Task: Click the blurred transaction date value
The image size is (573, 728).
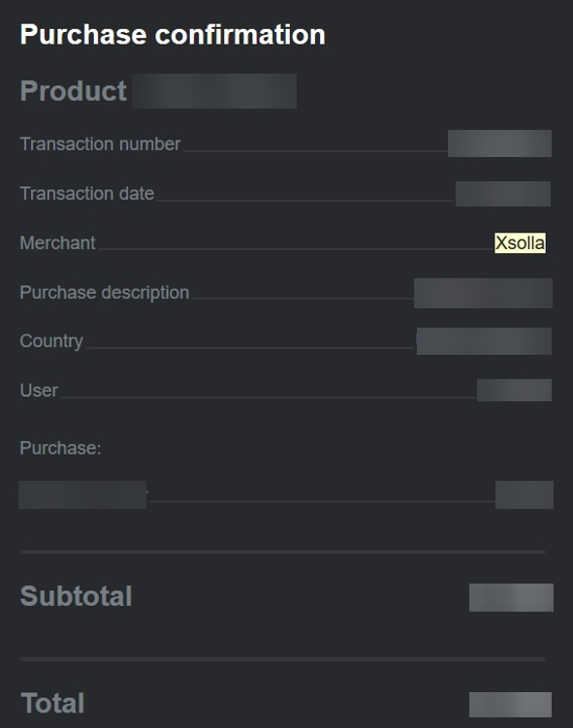Action: click(503, 194)
